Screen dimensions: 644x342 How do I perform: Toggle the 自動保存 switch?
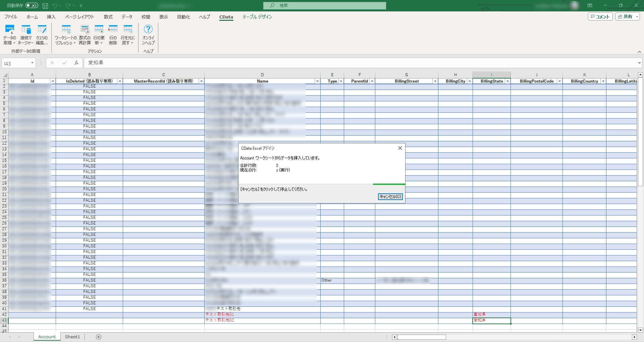(32, 6)
